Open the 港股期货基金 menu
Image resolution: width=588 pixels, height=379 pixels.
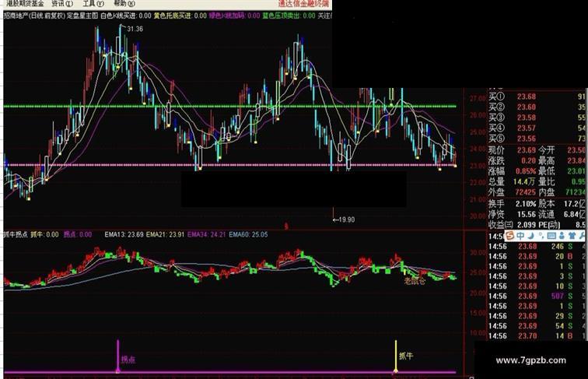[25, 4]
